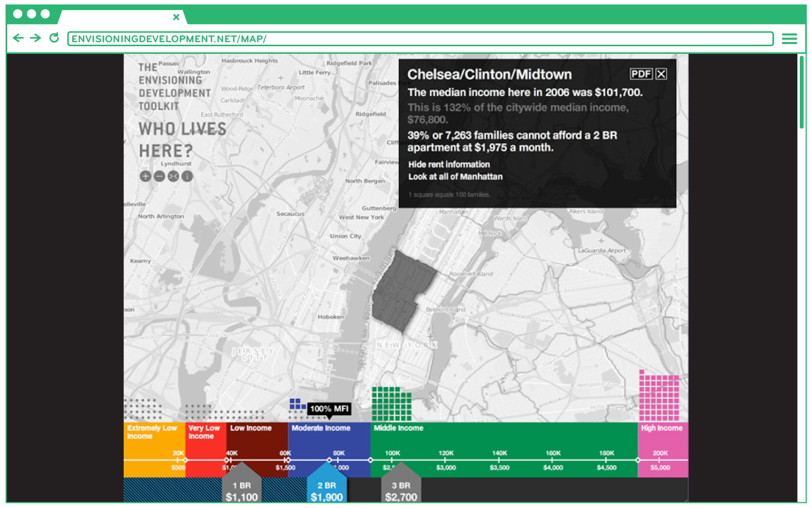Zoom out of the map with minus icon
812x508 pixels.
(x=159, y=176)
